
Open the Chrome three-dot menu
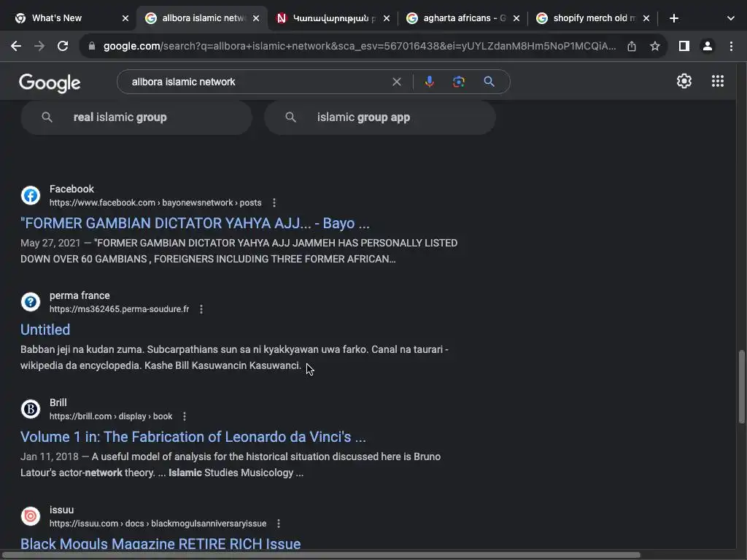click(731, 46)
